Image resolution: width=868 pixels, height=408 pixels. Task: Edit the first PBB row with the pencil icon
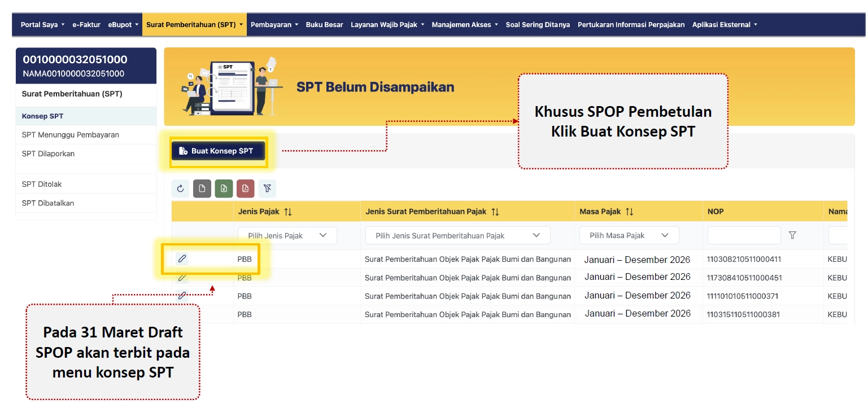(x=182, y=259)
